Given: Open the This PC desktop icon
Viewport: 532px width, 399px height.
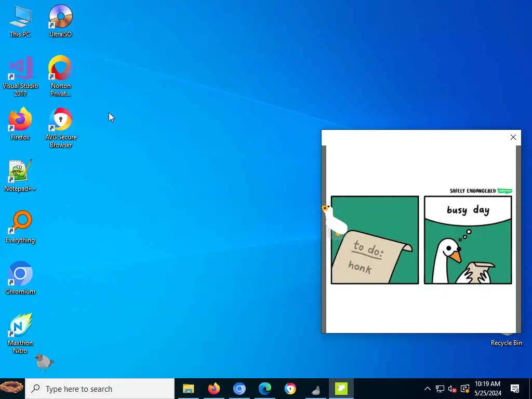Looking at the screenshot, I should [20, 21].
